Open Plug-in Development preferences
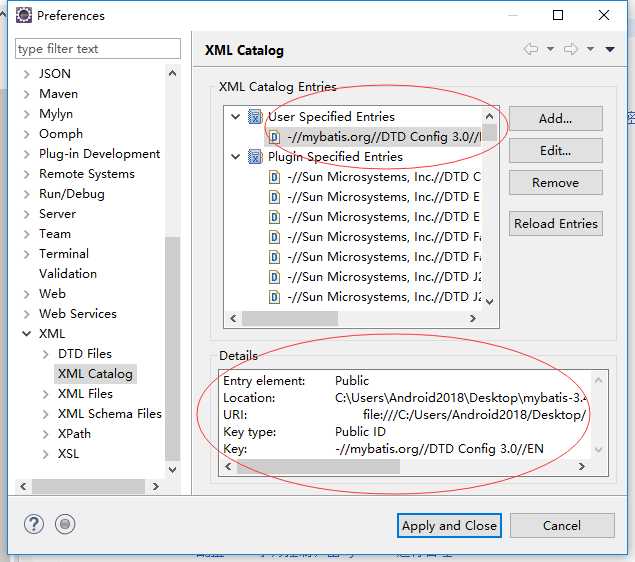 pos(100,154)
